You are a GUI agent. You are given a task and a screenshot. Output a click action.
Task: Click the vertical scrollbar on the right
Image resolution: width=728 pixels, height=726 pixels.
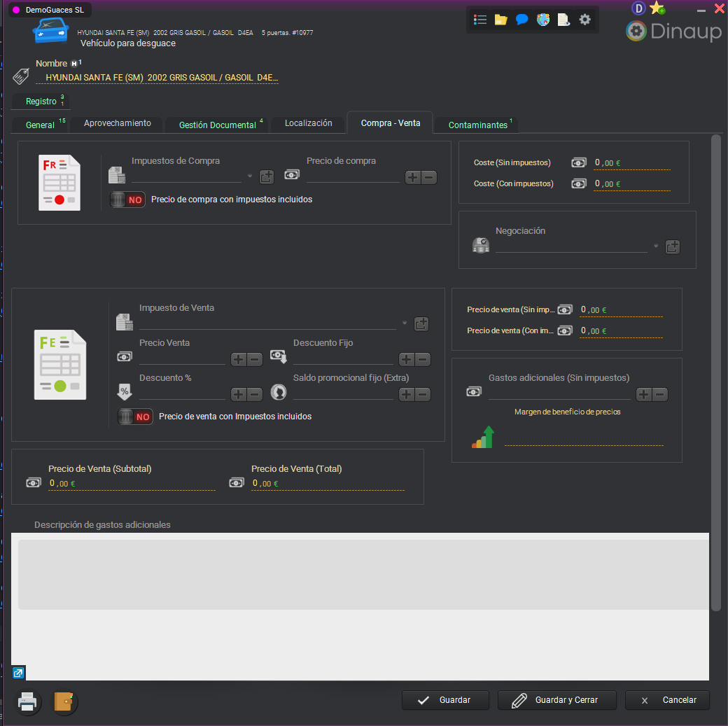click(x=715, y=371)
